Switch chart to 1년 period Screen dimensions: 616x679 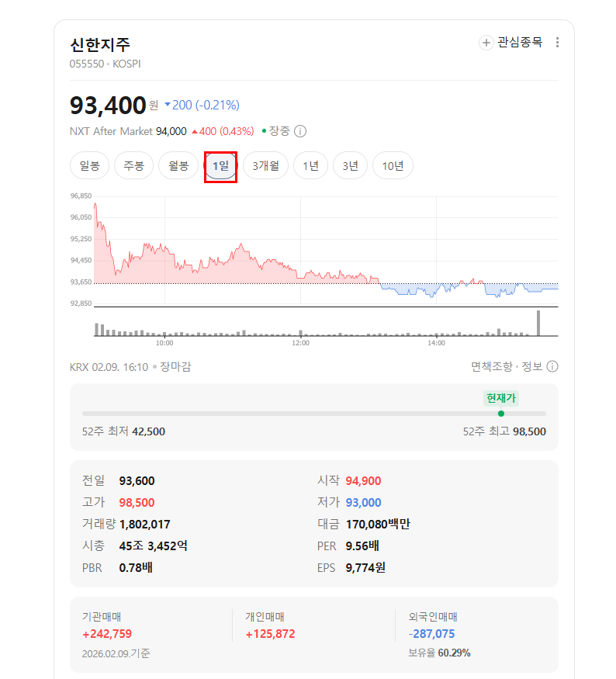(311, 165)
